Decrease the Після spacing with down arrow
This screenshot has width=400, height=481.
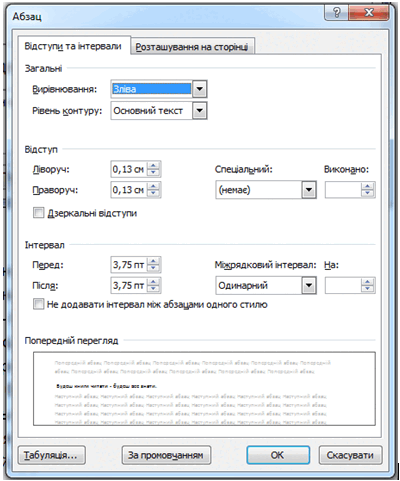tap(153, 289)
